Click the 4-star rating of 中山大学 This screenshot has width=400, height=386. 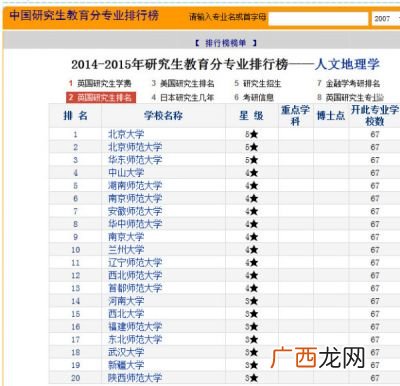tap(252, 173)
